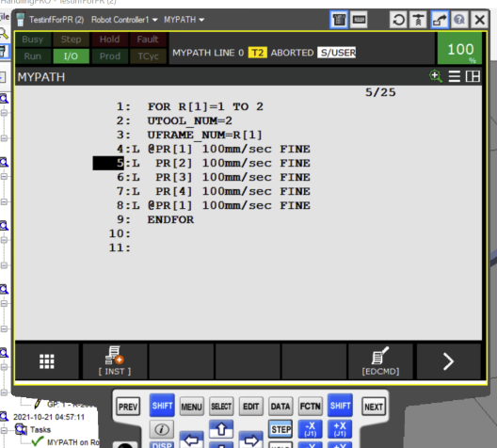Click the FCTN key
Image resolution: width=497 pixels, height=448 pixels.
click(311, 407)
